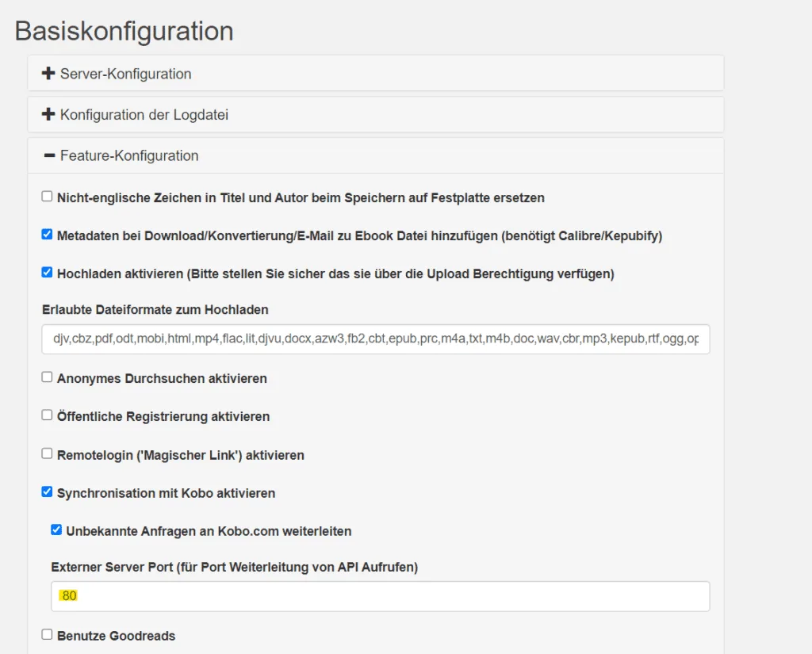Image resolution: width=812 pixels, height=654 pixels.
Task: Click the Erlaubte Dateiformate input field
Action: (375, 339)
